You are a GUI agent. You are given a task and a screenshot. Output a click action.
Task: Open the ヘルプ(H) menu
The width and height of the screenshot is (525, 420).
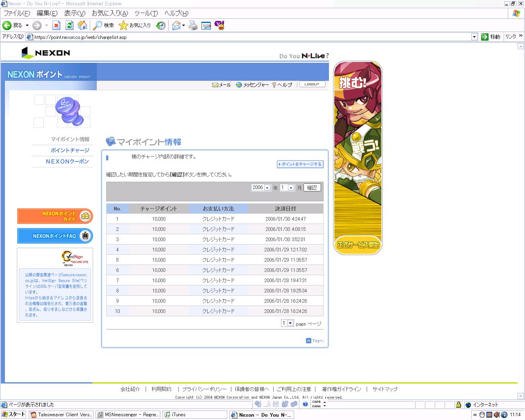pos(176,13)
